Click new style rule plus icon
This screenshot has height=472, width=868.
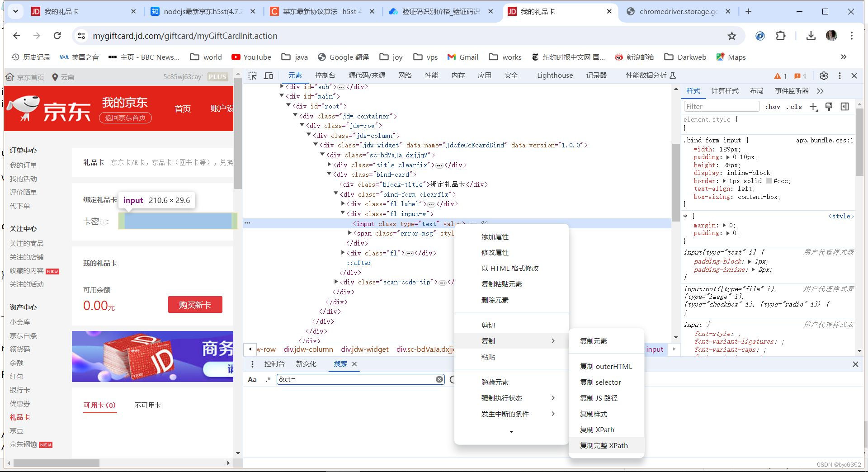coord(814,107)
